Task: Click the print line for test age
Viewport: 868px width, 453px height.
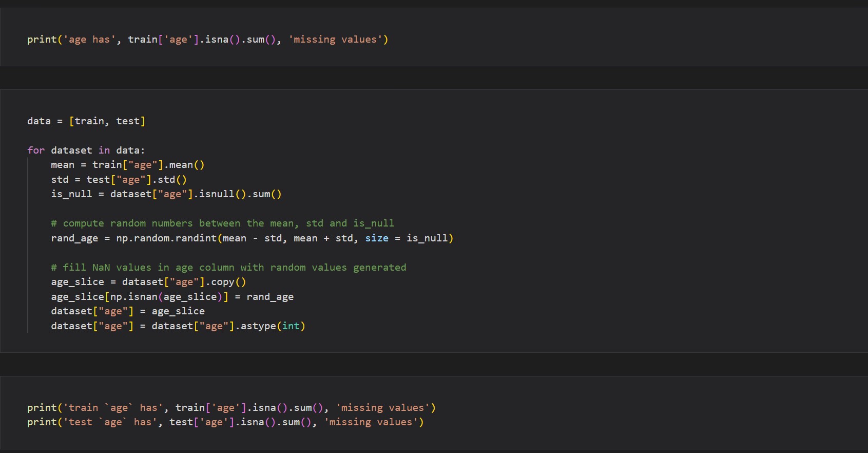Action: click(x=225, y=422)
